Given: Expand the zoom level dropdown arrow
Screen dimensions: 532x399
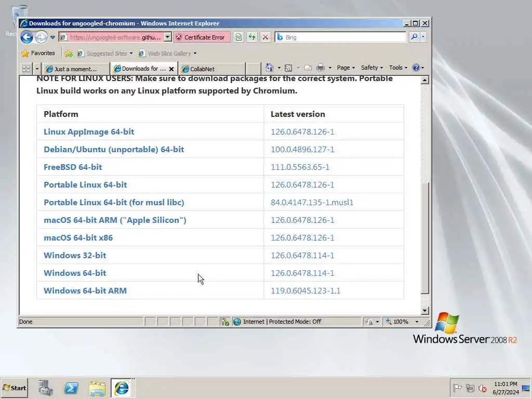Looking at the screenshot, I should point(417,322).
